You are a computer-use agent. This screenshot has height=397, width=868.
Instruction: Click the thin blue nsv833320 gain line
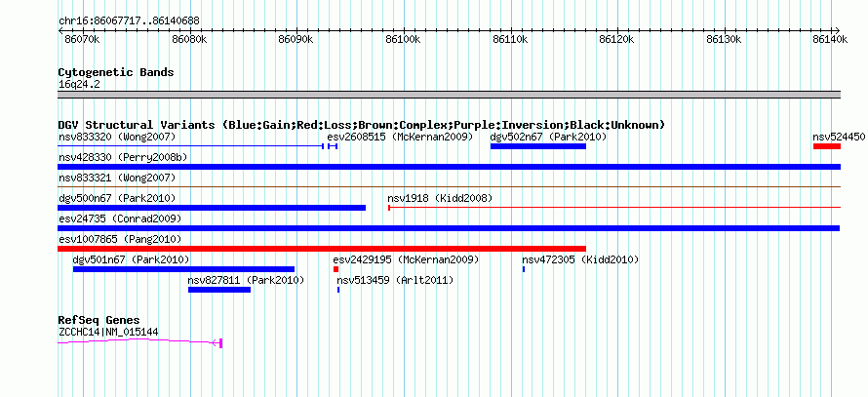(x=190, y=146)
